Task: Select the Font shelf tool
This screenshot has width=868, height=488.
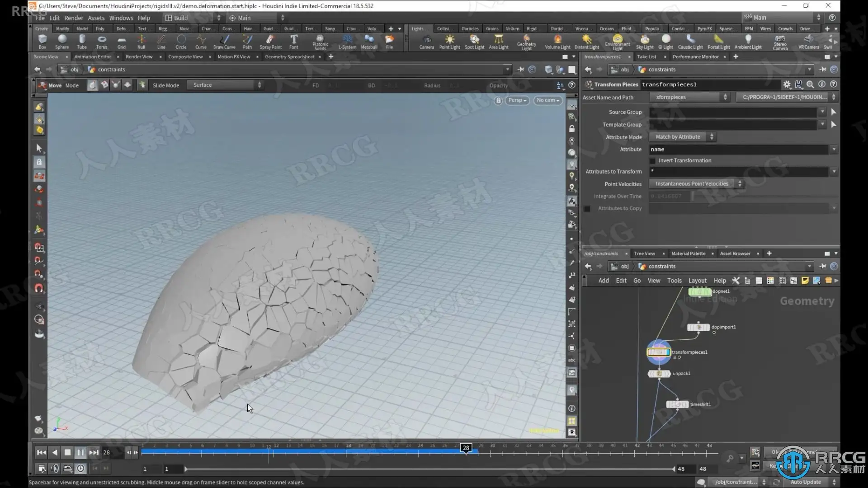Action: click(x=293, y=41)
